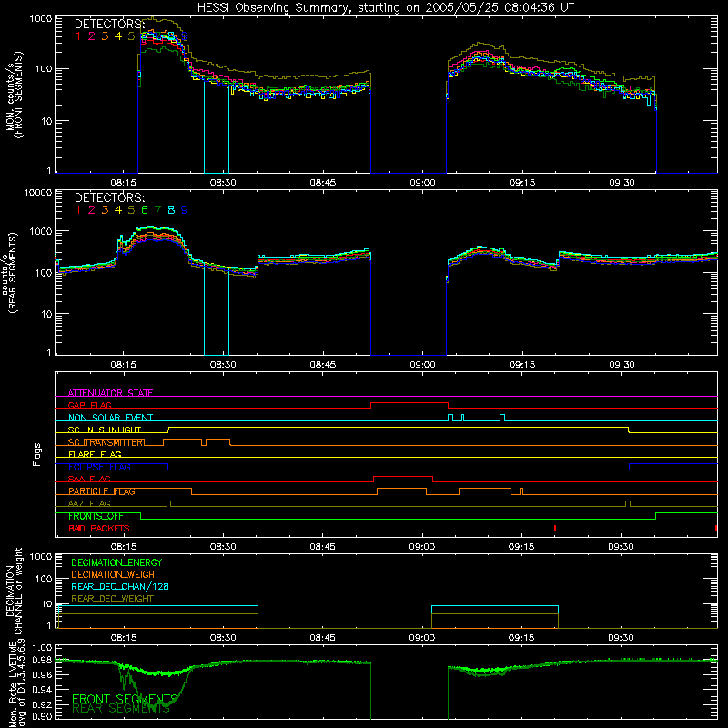
Task: Select detector 4 in front segments legend
Action: pos(118,36)
